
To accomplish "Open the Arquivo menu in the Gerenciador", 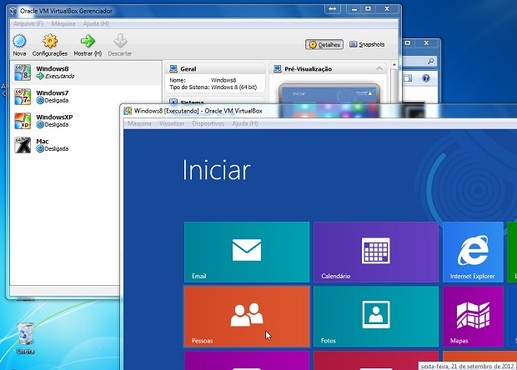I will coord(28,24).
